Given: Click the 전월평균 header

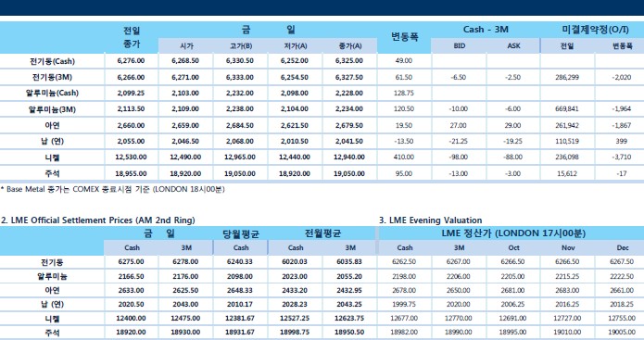Looking at the screenshot, I should tap(322, 233).
